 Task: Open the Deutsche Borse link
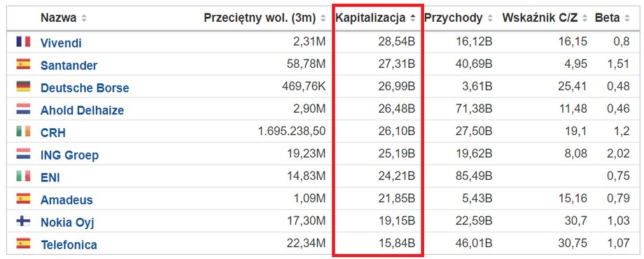click(85, 87)
